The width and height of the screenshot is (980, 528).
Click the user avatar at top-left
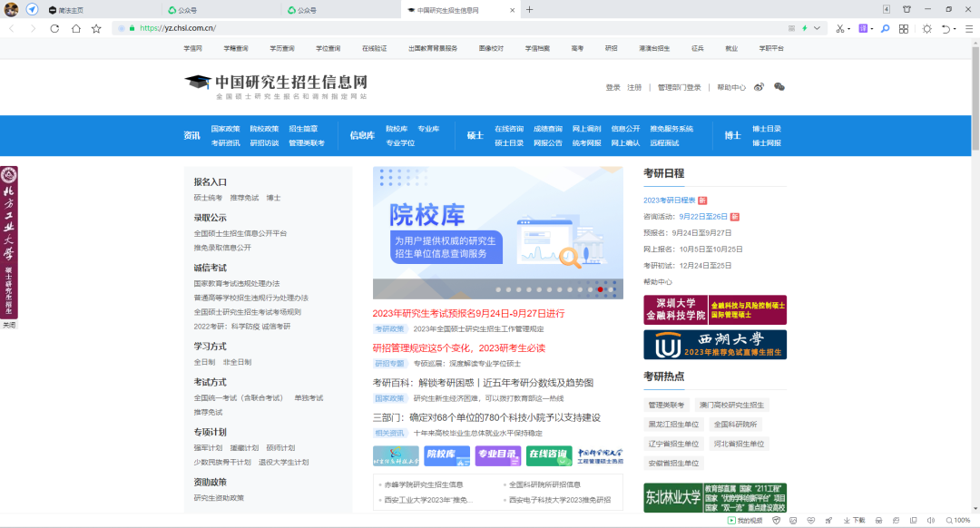[11, 9]
